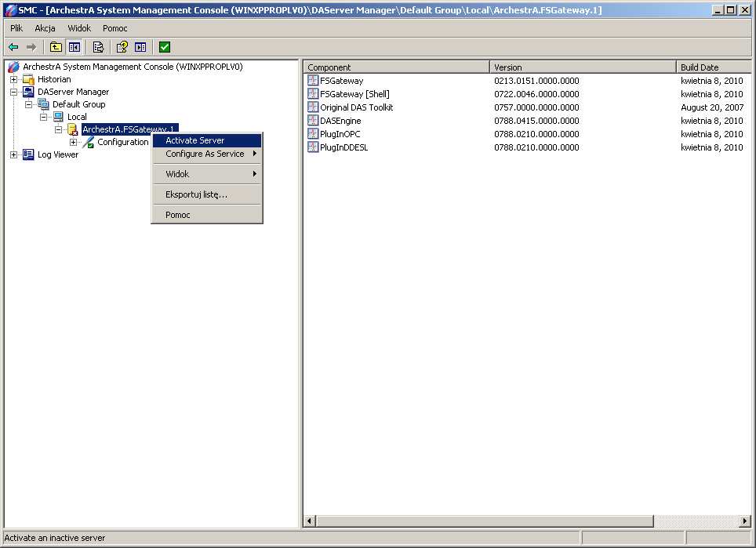Click the Default Group computers icon
The image size is (756, 548).
(x=43, y=104)
